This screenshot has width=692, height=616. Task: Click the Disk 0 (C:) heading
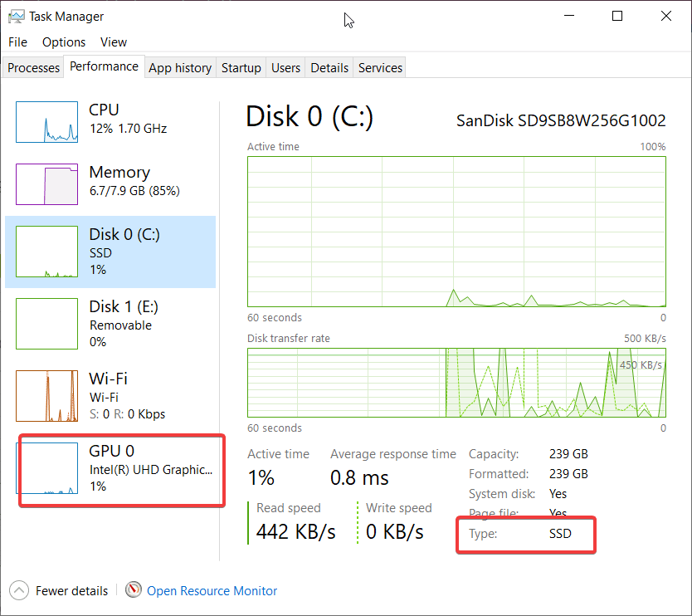point(309,117)
